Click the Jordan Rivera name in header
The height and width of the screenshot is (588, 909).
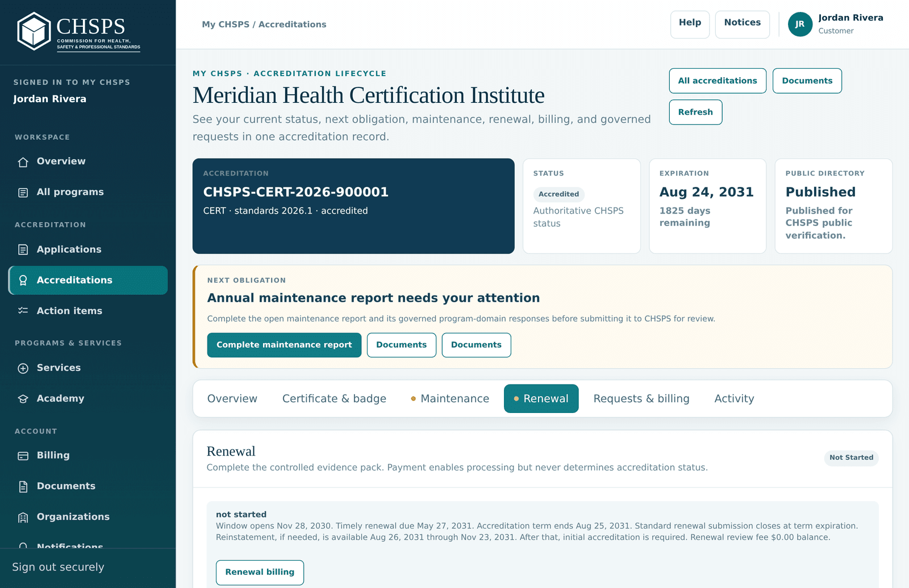click(850, 18)
